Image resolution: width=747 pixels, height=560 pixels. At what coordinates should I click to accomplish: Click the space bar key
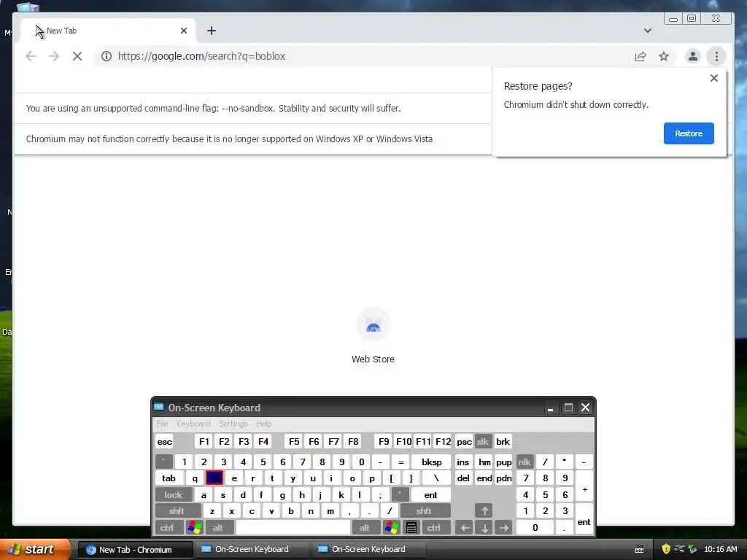click(293, 528)
